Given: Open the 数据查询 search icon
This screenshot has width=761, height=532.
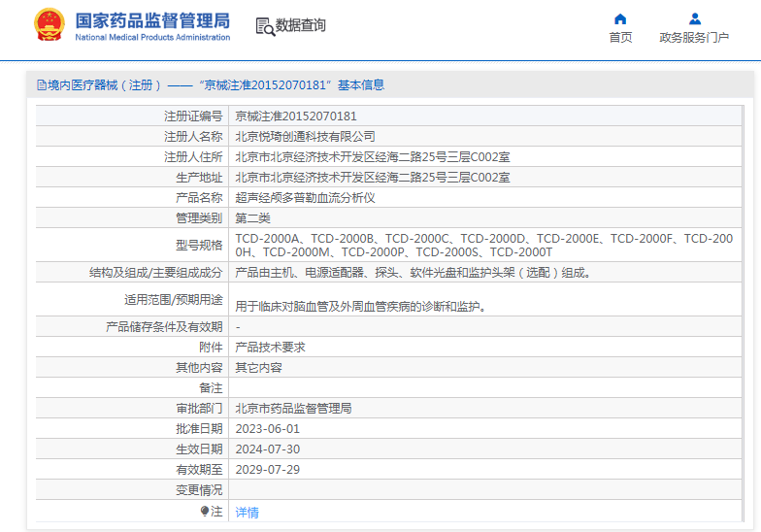Looking at the screenshot, I should [x=265, y=26].
